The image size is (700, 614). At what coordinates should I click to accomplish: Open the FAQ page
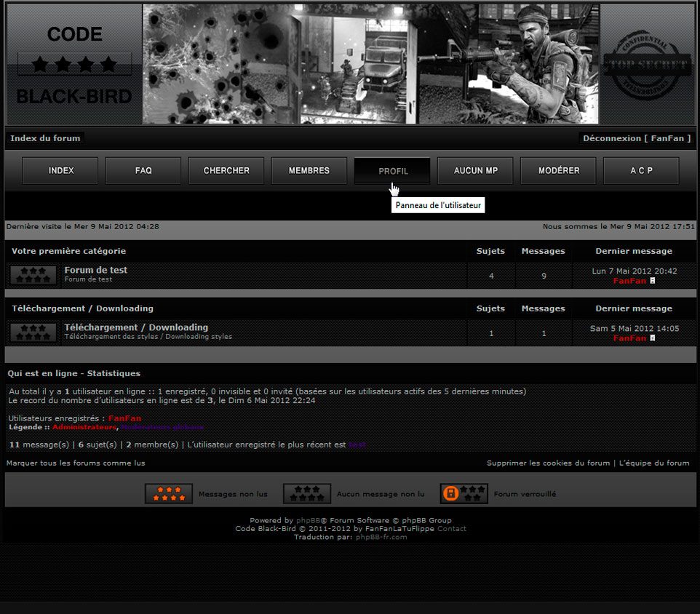coord(143,171)
